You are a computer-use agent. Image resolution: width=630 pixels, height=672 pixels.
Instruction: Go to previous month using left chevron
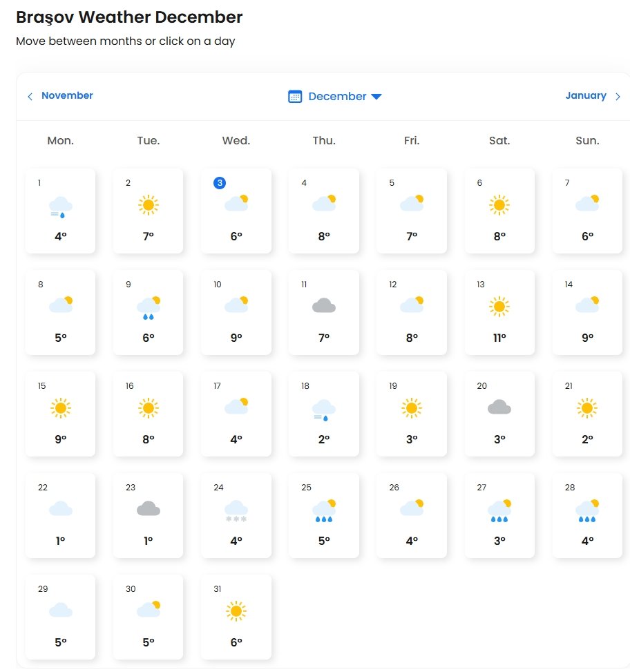click(x=30, y=97)
